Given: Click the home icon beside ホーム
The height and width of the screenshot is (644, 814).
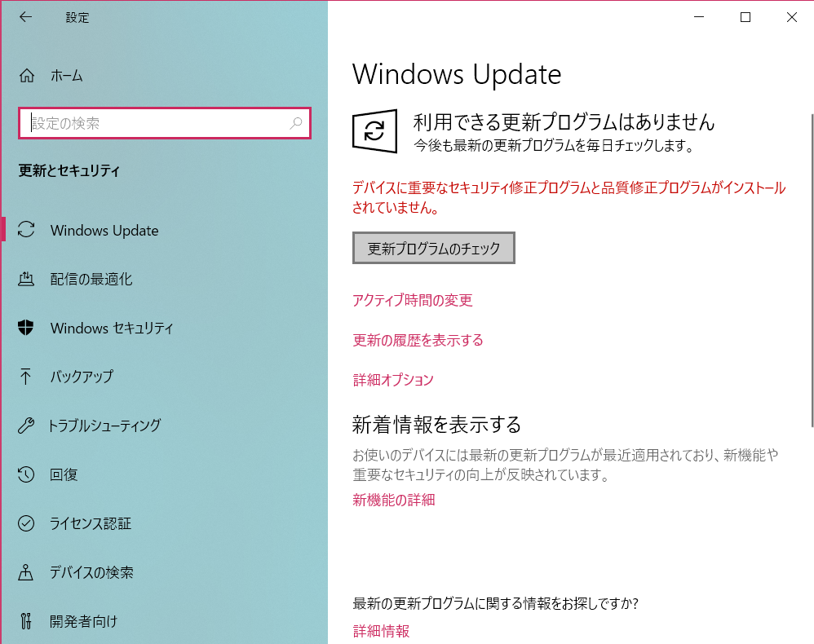Looking at the screenshot, I should [26, 76].
